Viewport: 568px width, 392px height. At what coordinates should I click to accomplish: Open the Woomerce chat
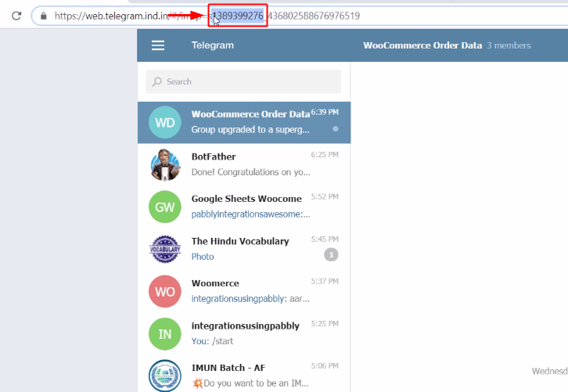pyautogui.click(x=244, y=292)
